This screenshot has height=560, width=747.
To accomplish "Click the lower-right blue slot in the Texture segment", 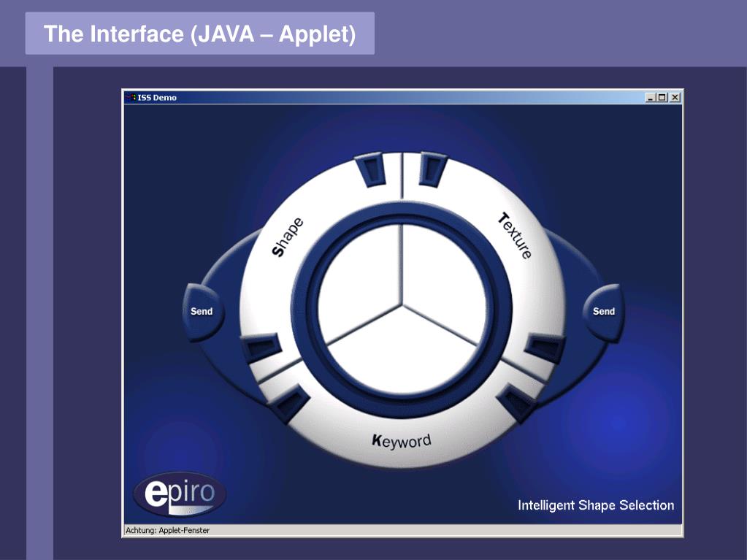I will pyautogui.click(x=545, y=348).
